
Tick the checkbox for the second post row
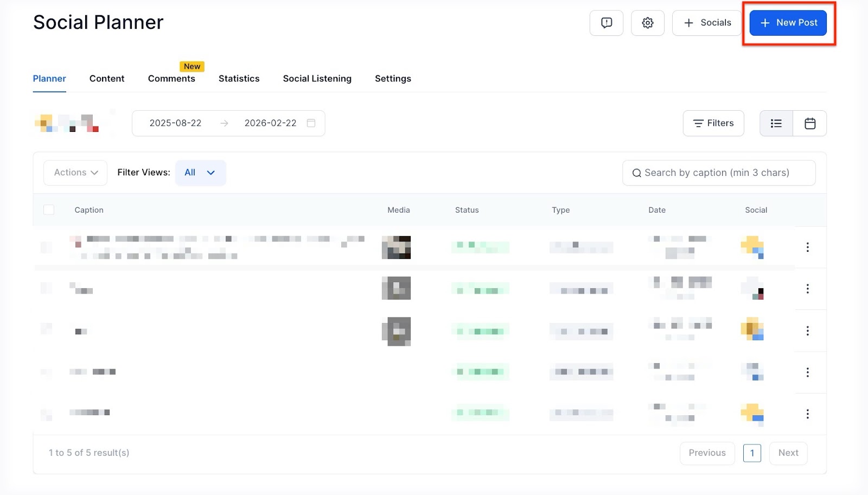(x=47, y=288)
